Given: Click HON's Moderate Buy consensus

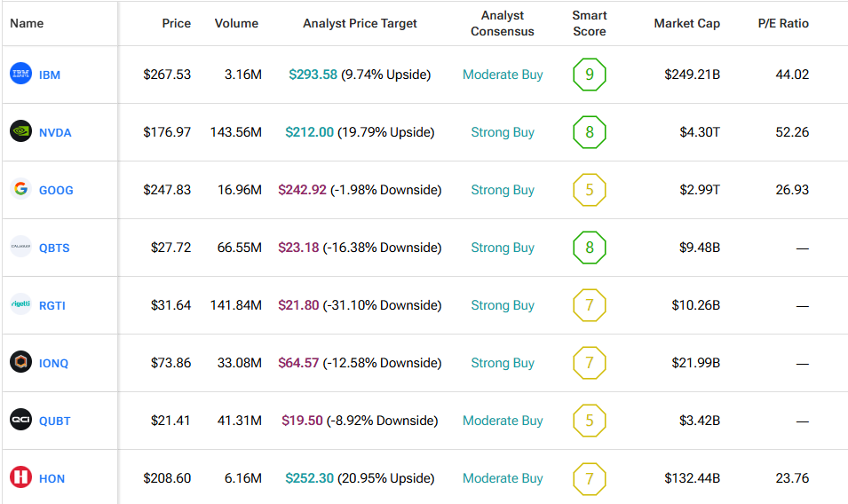Looking at the screenshot, I should 503,478.
